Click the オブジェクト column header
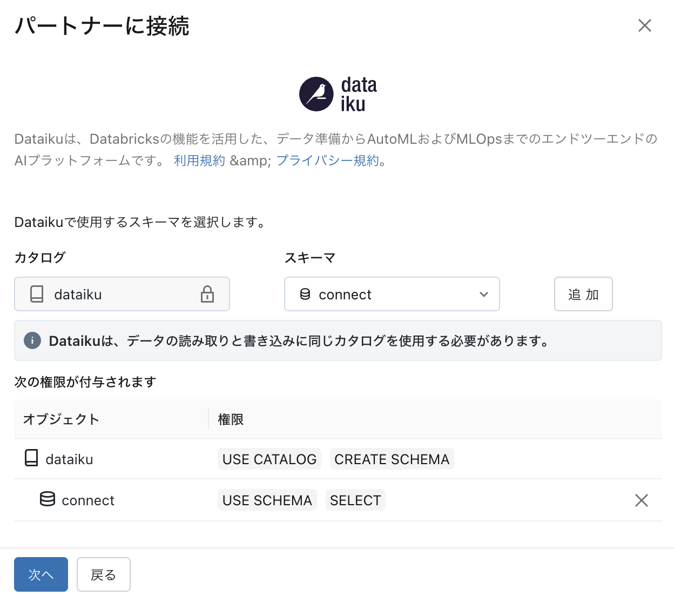 60,419
